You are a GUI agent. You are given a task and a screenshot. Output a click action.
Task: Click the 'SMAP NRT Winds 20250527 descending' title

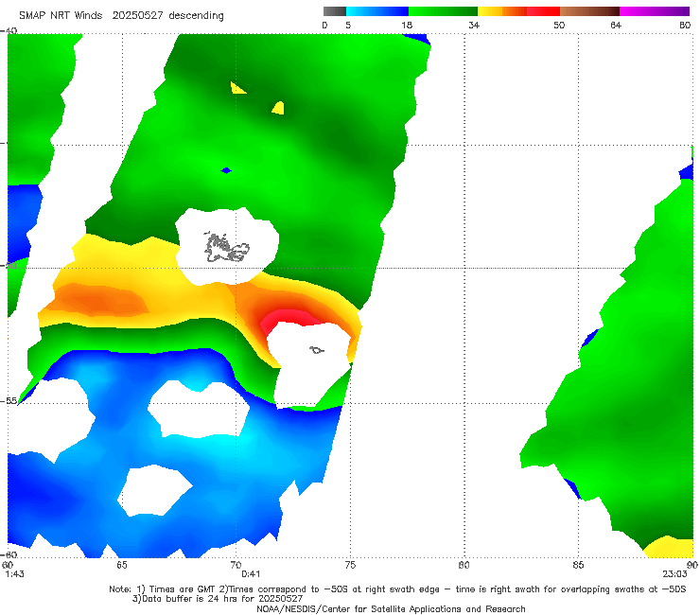point(121,16)
